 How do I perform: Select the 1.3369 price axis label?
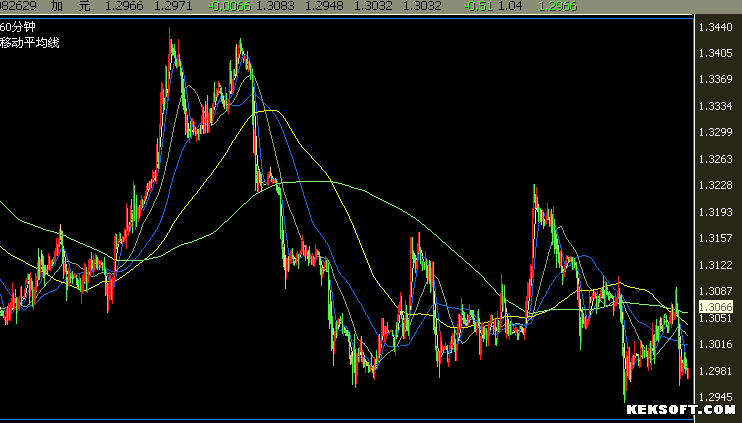716,79
